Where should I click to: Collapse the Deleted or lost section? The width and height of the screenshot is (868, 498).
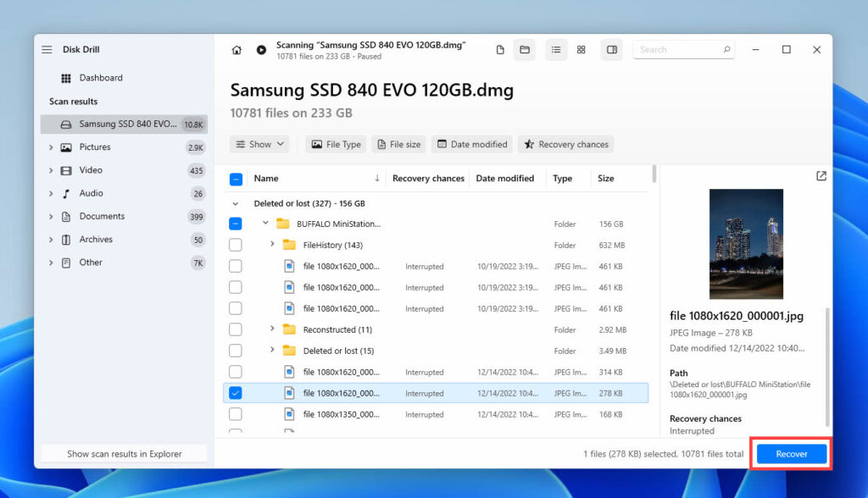[x=235, y=202]
